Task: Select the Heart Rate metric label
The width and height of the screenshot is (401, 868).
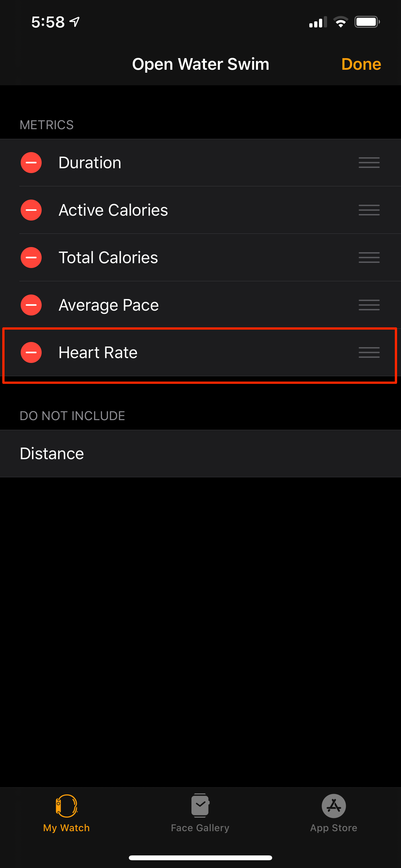Action: [98, 352]
